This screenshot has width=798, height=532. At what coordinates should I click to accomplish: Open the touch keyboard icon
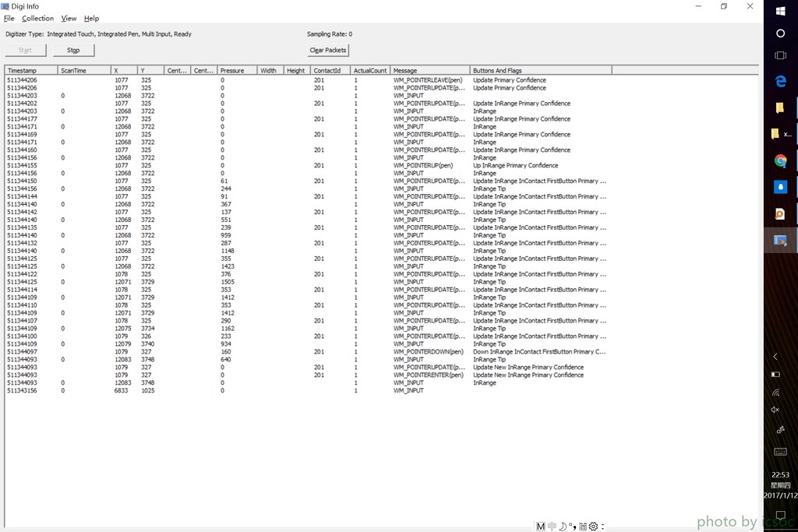pos(780,452)
